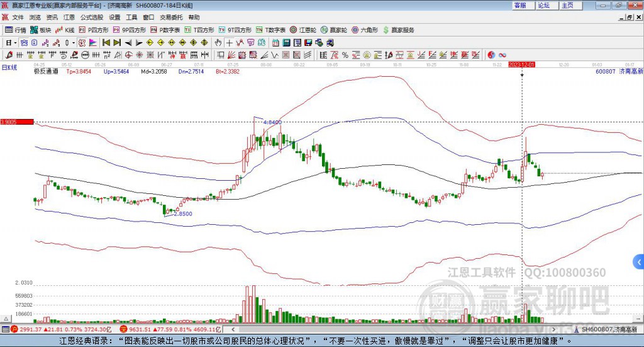Expand the blue side panel arrow
The height and width of the screenshot is (347, 644).
(639, 262)
